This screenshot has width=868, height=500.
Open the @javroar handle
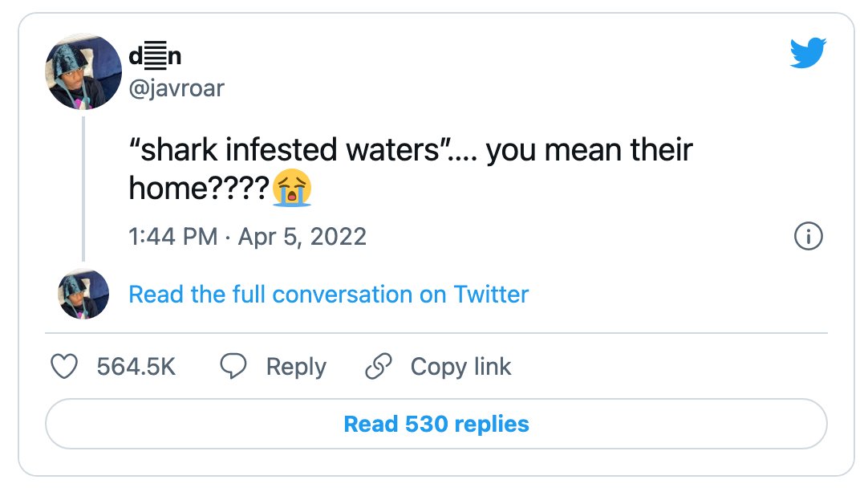tap(176, 88)
